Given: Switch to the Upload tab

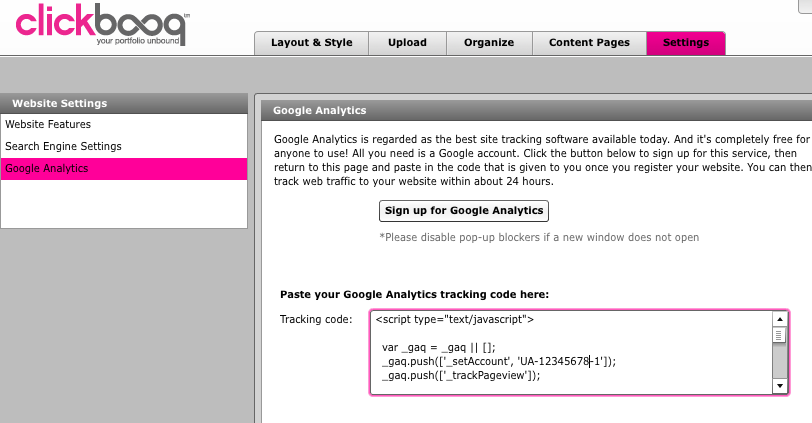Looking at the screenshot, I should (408, 43).
